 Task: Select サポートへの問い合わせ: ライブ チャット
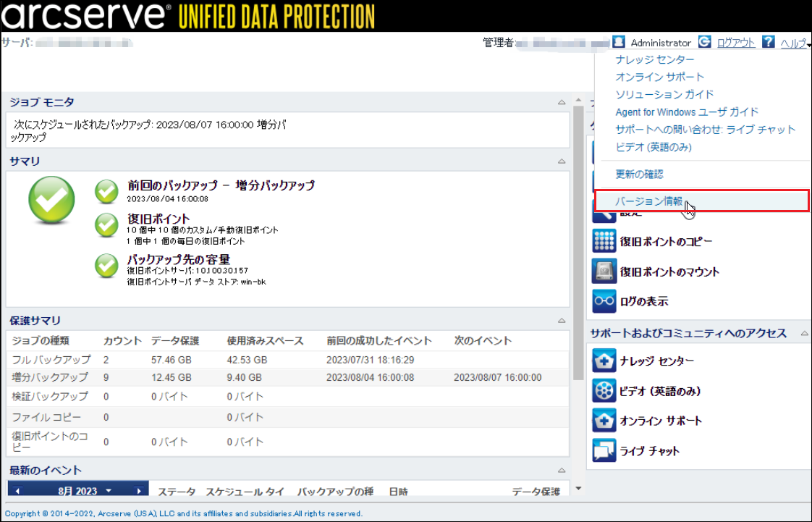coord(706,130)
